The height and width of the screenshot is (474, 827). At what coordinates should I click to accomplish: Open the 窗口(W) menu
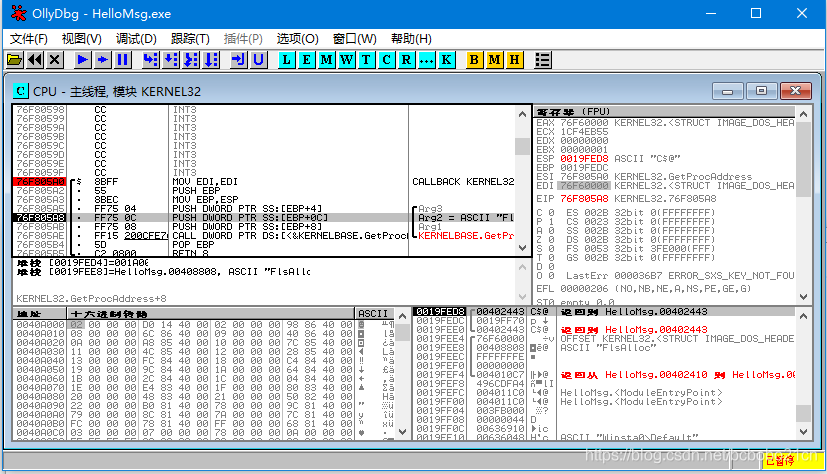[354, 38]
